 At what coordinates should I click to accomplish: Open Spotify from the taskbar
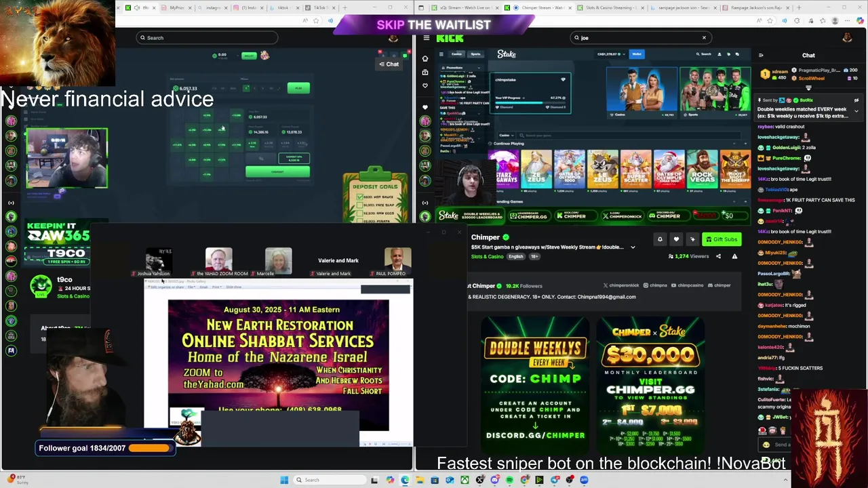[509, 480]
